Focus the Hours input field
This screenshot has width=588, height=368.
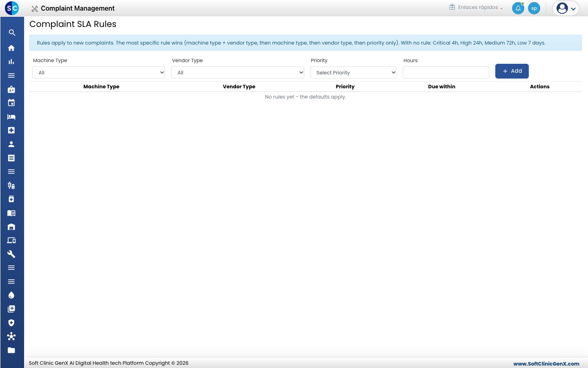point(446,72)
